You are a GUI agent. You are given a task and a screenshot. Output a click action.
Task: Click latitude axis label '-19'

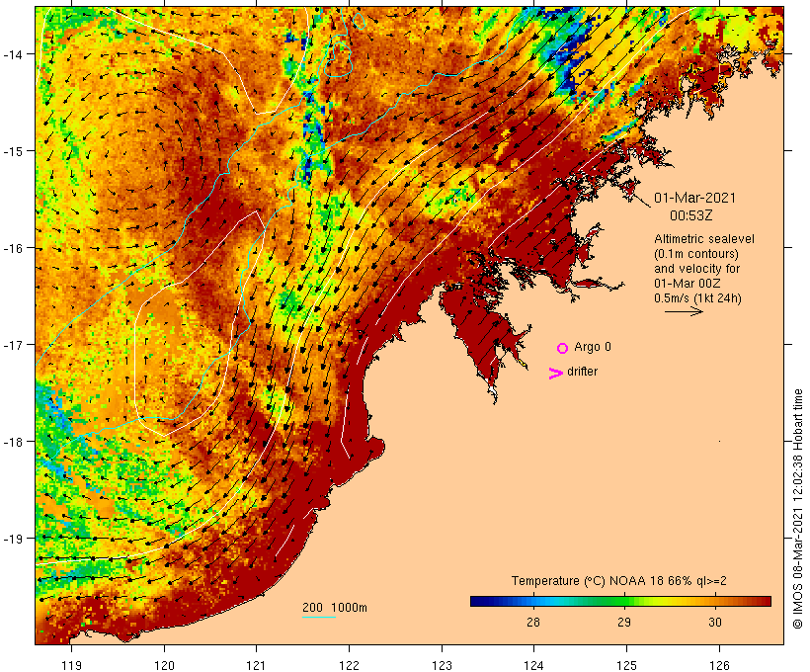tap(12, 539)
